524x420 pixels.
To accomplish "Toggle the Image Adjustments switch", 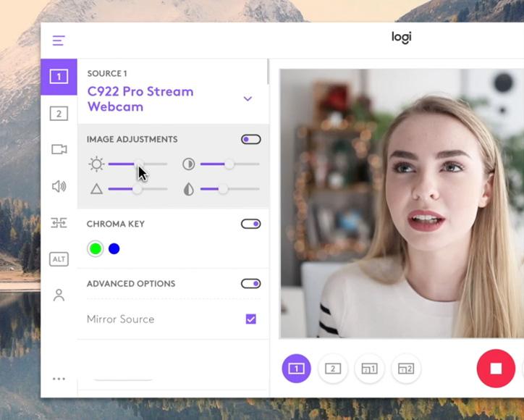I will tap(251, 140).
